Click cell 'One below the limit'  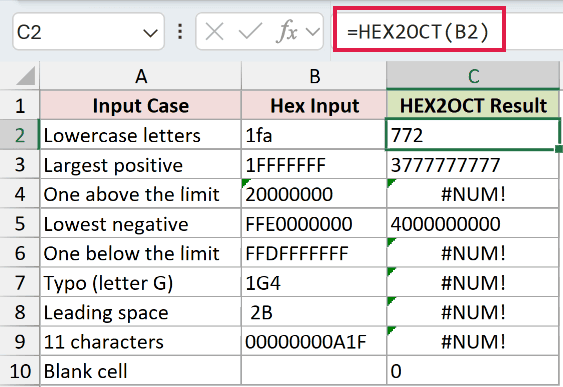pos(141,253)
